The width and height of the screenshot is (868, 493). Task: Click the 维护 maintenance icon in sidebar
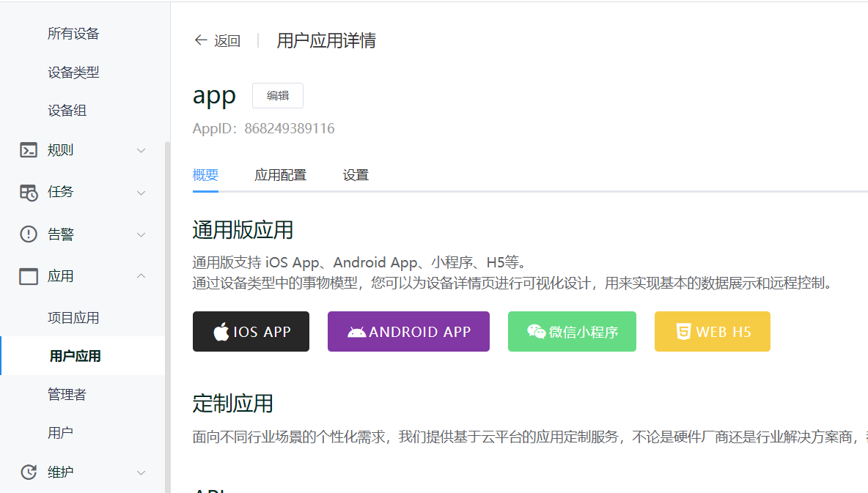pyautogui.click(x=29, y=472)
